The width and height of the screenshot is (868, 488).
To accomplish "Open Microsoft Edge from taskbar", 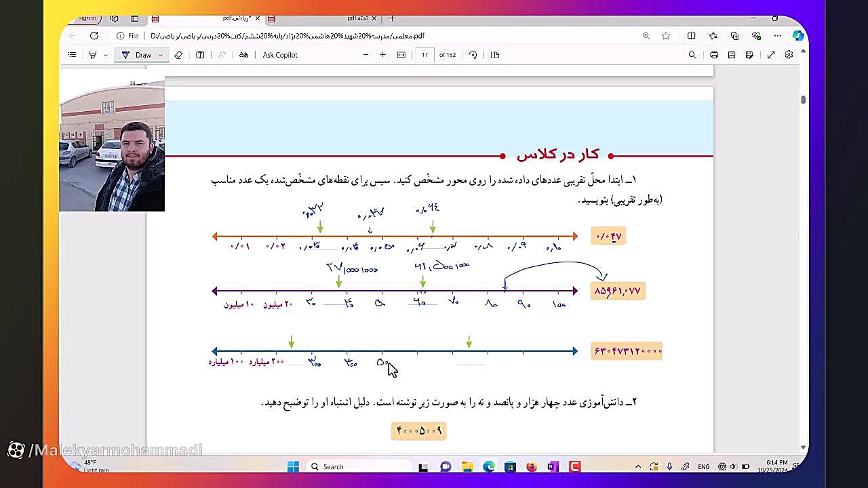I will [x=489, y=466].
